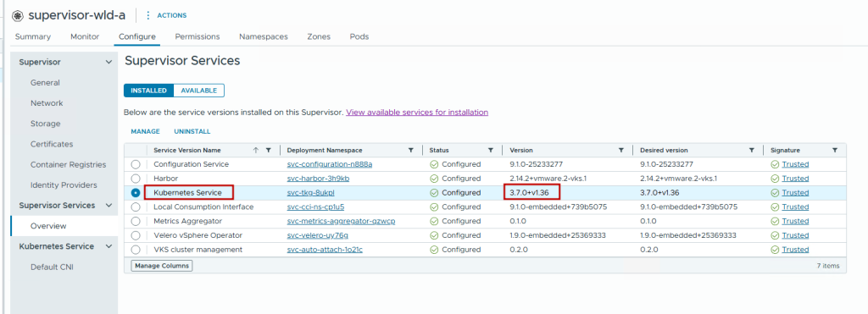This screenshot has width=868, height=314.
Task: Click Configured status icon for Configuration Service
Action: click(x=434, y=164)
